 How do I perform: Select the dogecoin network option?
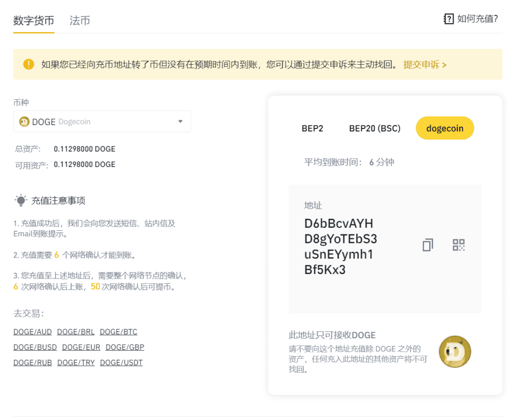(445, 128)
